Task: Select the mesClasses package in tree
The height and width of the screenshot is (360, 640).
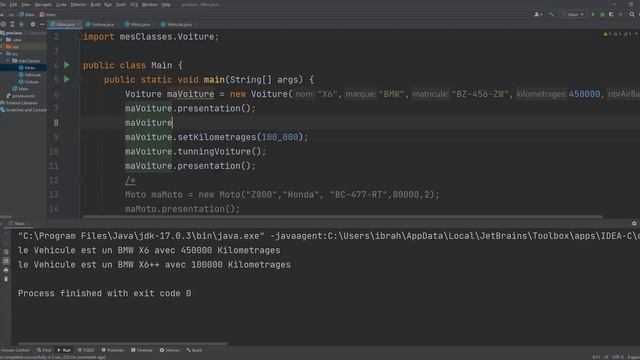Action: click(26, 61)
